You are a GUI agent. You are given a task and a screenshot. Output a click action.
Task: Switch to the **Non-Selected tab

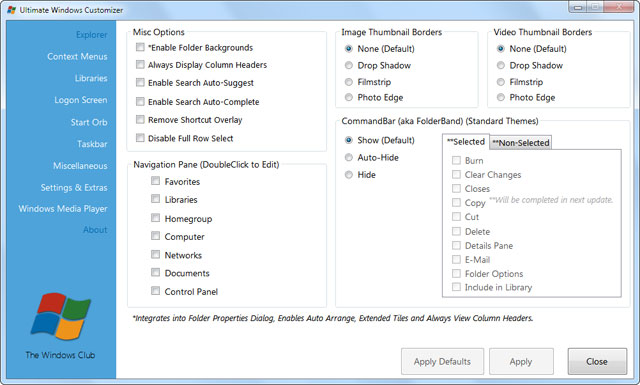coord(521,142)
